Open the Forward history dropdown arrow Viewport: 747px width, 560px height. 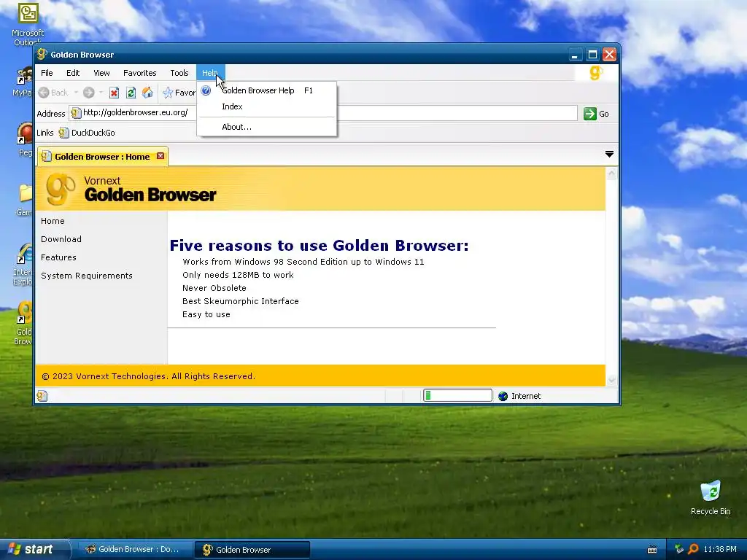tap(101, 93)
